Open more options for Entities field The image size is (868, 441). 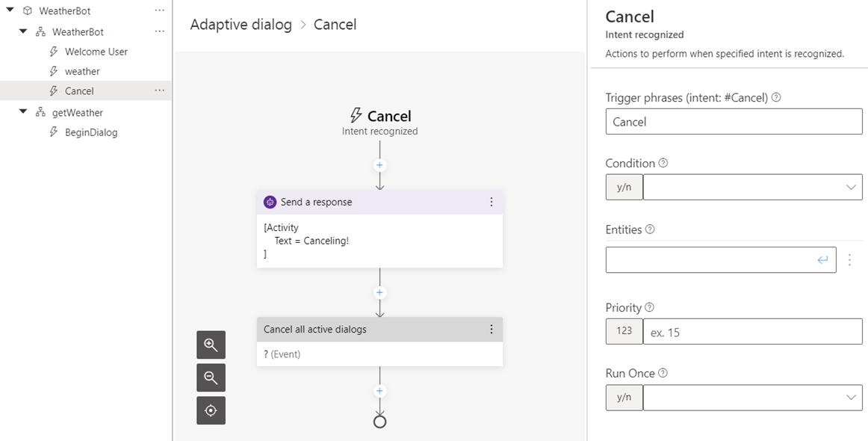click(x=850, y=260)
